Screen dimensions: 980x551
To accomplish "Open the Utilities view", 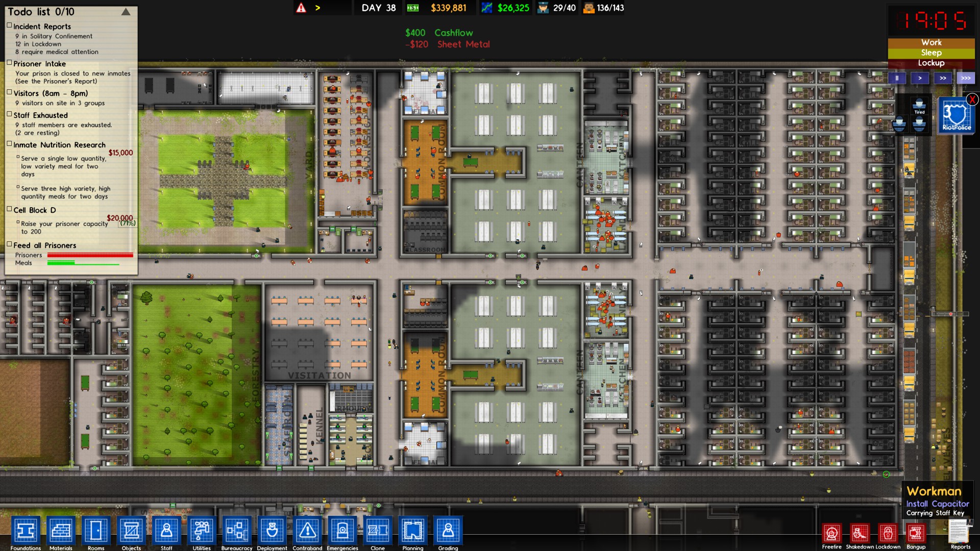I will (x=202, y=531).
